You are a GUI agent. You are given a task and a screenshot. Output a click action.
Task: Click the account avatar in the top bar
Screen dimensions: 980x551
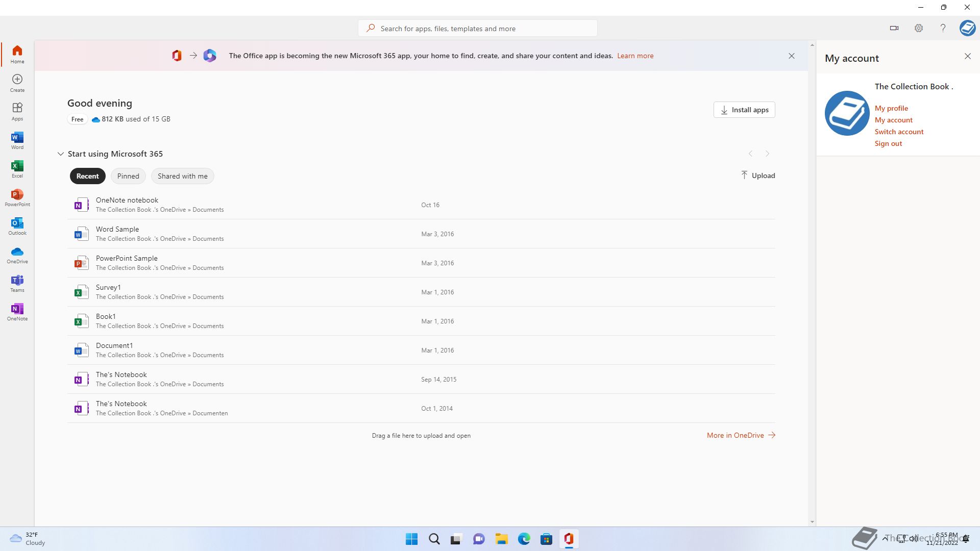(967, 28)
